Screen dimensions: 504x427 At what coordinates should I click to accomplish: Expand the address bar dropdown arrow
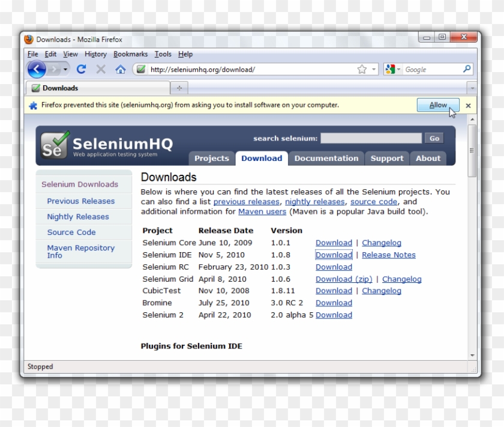[373, 69]
